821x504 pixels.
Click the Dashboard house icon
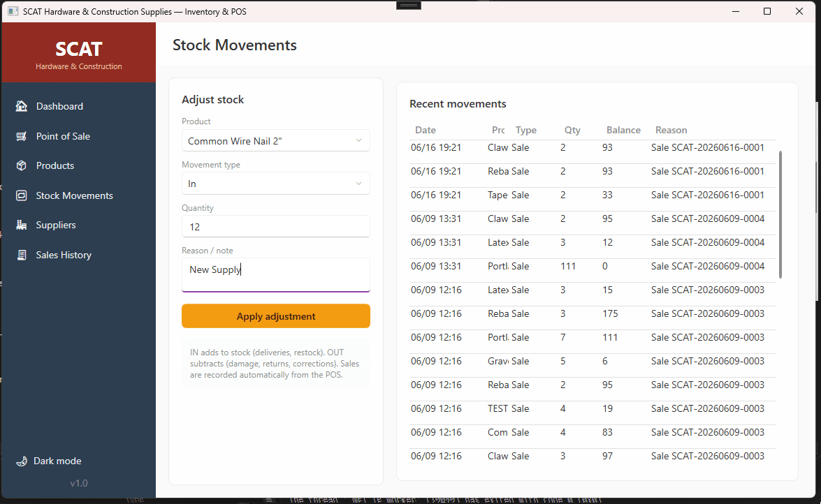tap(22, 106)
